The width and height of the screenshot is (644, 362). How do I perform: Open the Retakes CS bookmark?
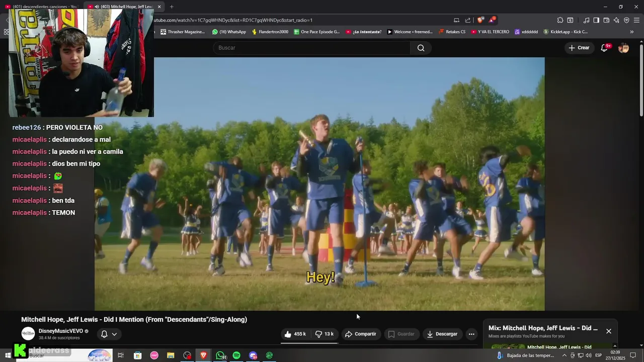(452, 32)
